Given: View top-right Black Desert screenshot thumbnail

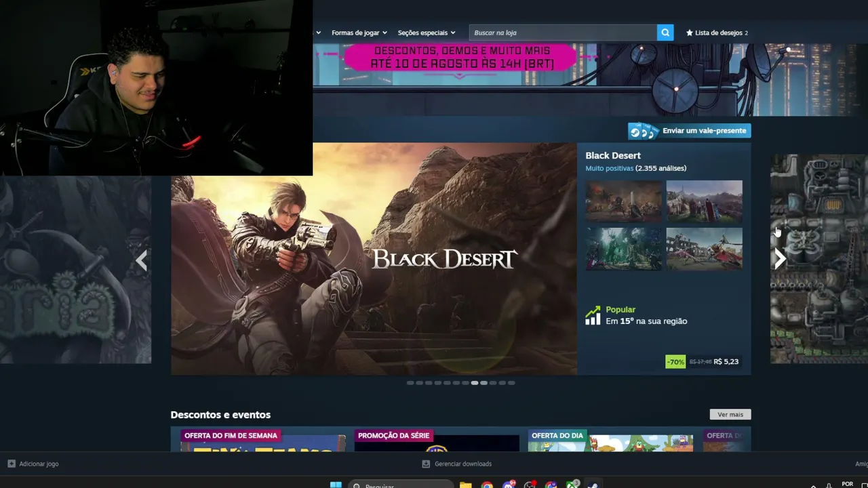Looking at the screenshot, I should pyautogui.click(x=704, y=201).
